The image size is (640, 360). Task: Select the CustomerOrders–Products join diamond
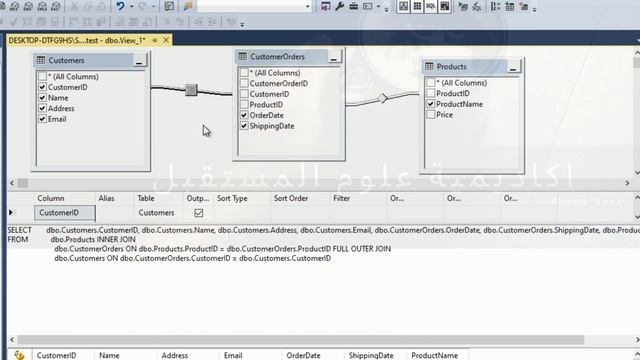pyautogui.click(x=383, y=98)
